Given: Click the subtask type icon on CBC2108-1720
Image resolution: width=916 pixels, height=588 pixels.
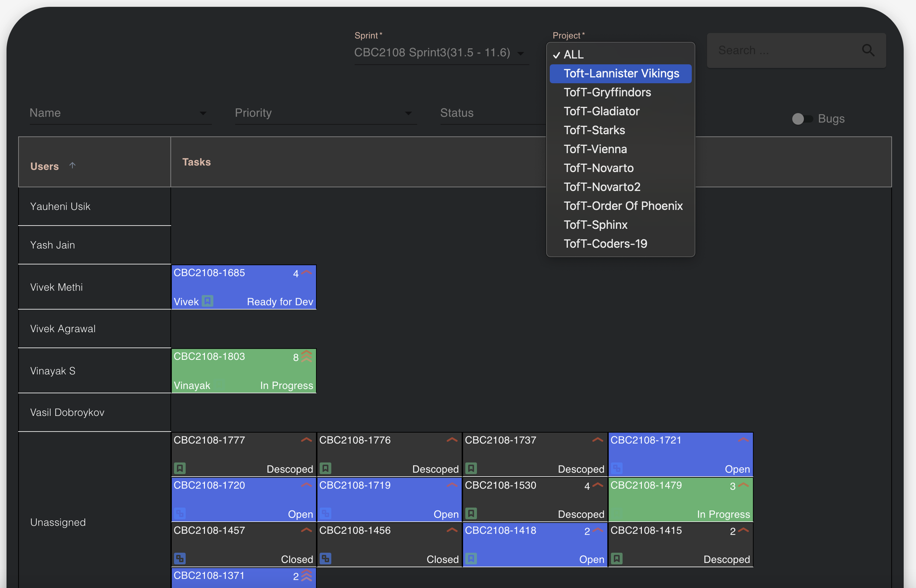Looking at the screenshot, I should (180, 514).
